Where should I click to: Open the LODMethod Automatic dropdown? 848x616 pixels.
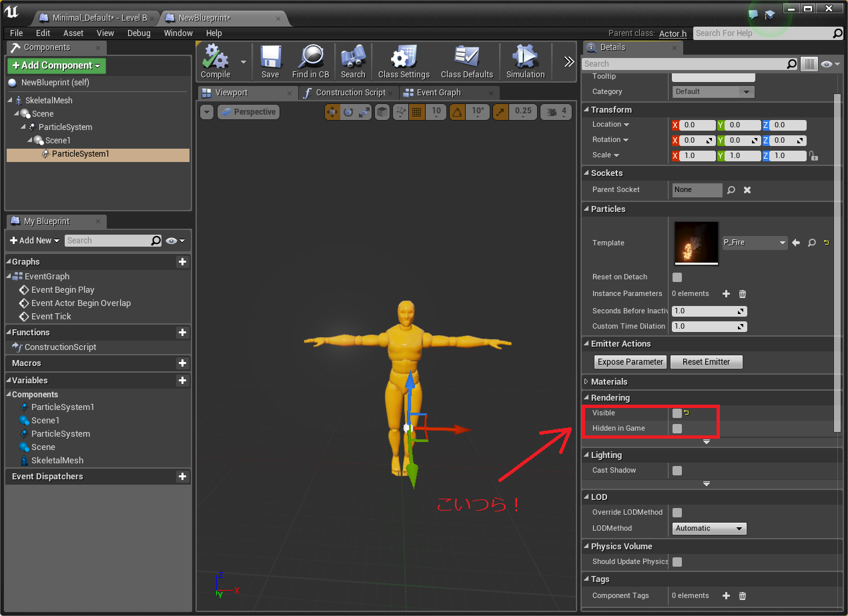tap(709, 529)
